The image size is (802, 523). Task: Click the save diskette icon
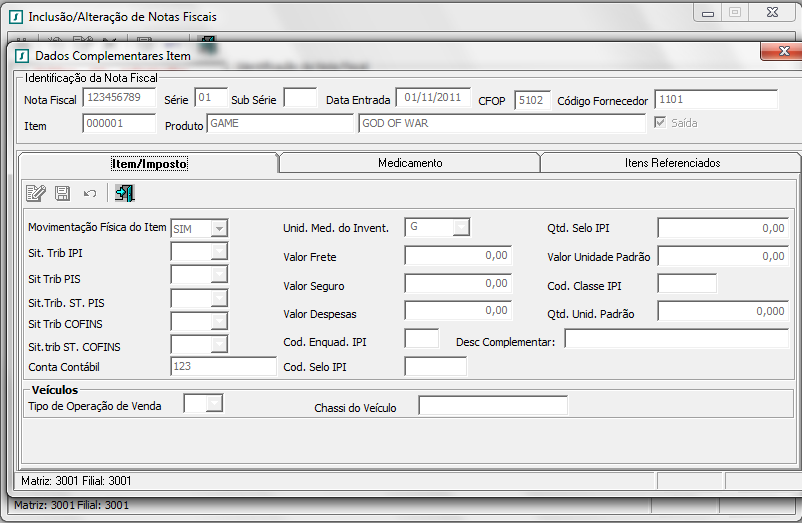[x=62, y=193]
